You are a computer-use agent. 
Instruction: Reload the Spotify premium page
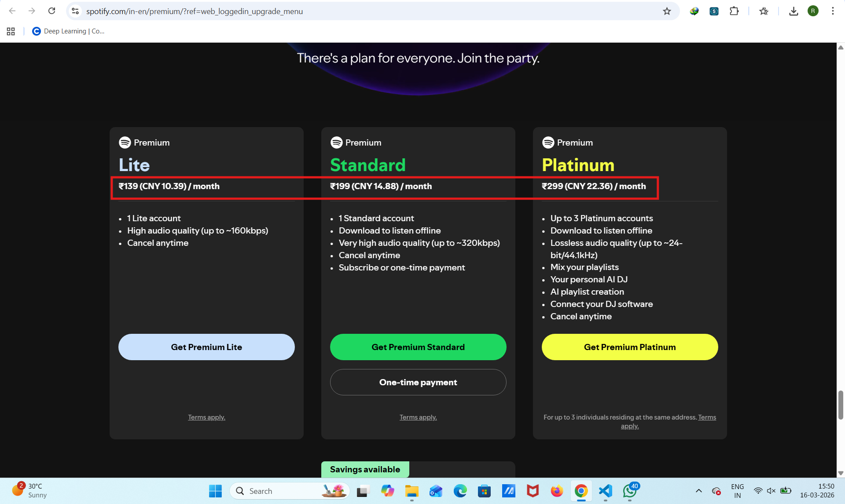click(x=51, y=11)
